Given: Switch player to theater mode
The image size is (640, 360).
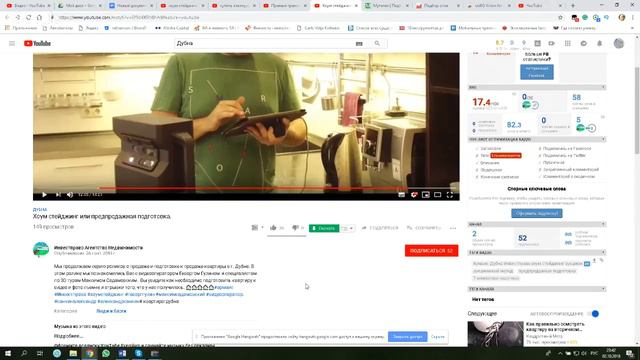Looking at the screenshot, I should [x=438, y=195].
